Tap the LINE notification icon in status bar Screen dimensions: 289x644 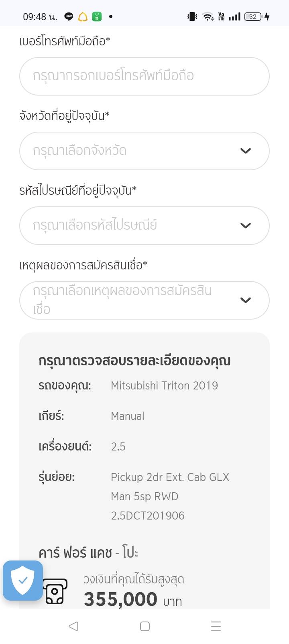(x=69, y=17)
